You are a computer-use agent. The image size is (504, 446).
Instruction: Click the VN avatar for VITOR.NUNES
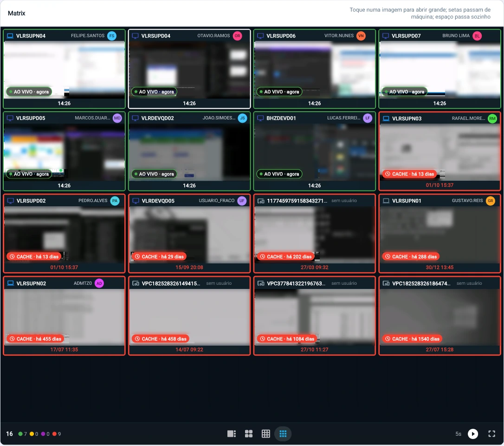[361, 36]
